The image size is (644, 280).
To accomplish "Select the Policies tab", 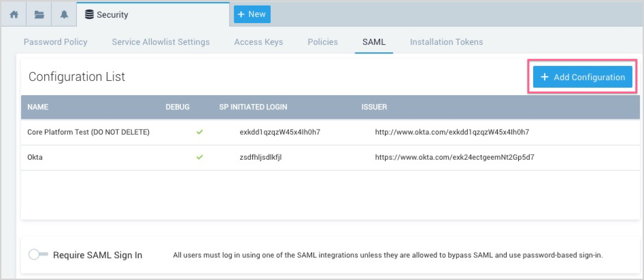I will (322, 42).
